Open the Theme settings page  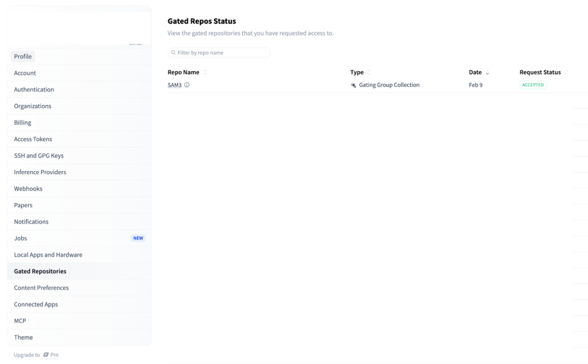pyautogui.click(x=24, y=338)
